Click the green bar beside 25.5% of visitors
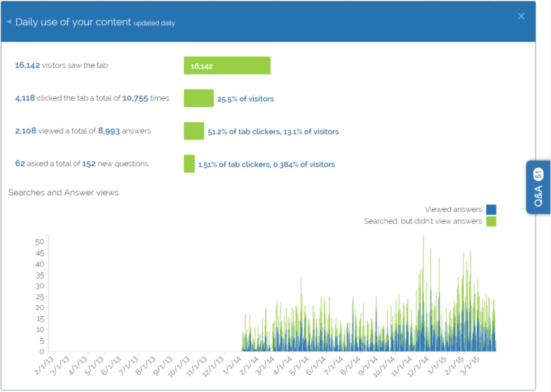551x392 pixels. 199,98
